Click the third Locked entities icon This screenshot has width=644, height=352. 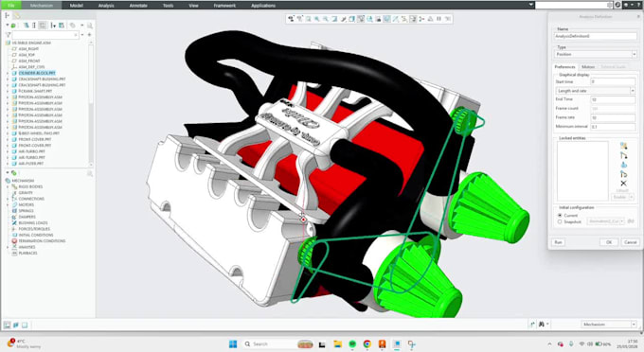point(623,165)
